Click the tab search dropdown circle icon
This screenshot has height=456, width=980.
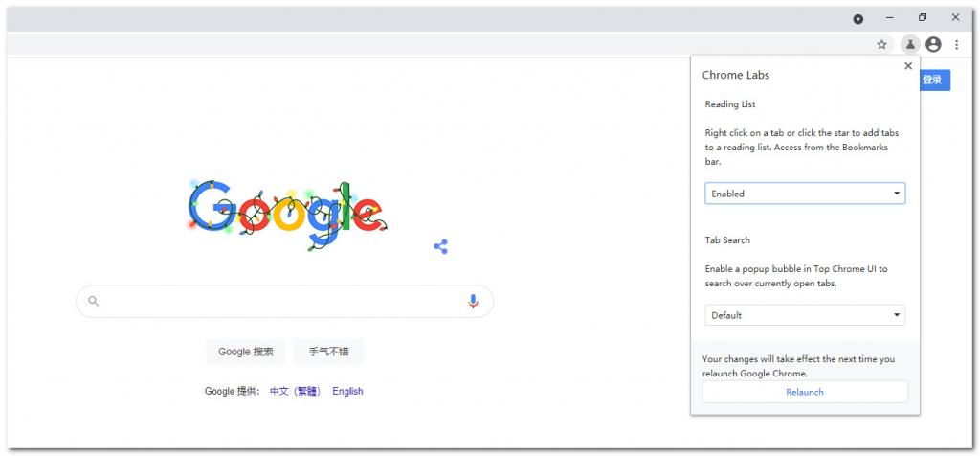click(858, 19)
